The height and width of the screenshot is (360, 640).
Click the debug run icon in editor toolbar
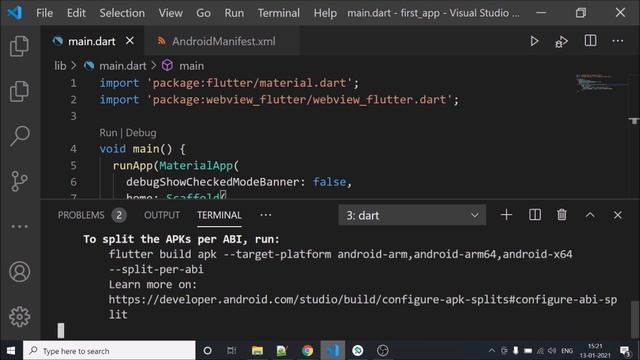(562, 41)
